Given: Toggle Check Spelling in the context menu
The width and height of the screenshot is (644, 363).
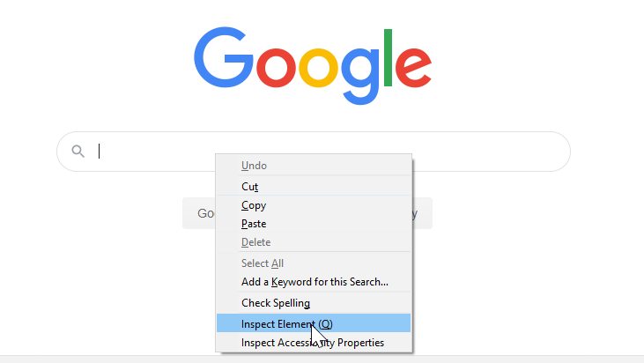Looking at the screenshot, I should coord(276,303).
